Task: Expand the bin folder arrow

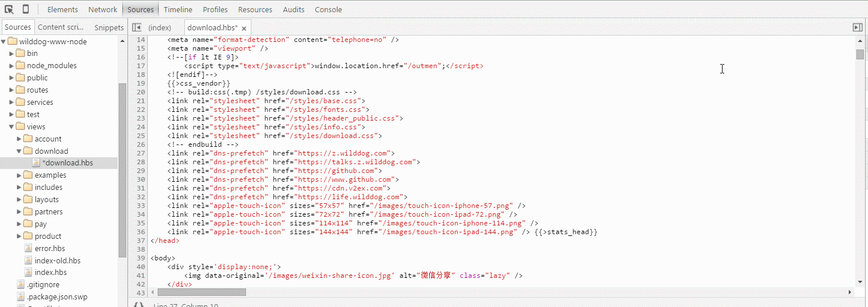Action: 12,54
